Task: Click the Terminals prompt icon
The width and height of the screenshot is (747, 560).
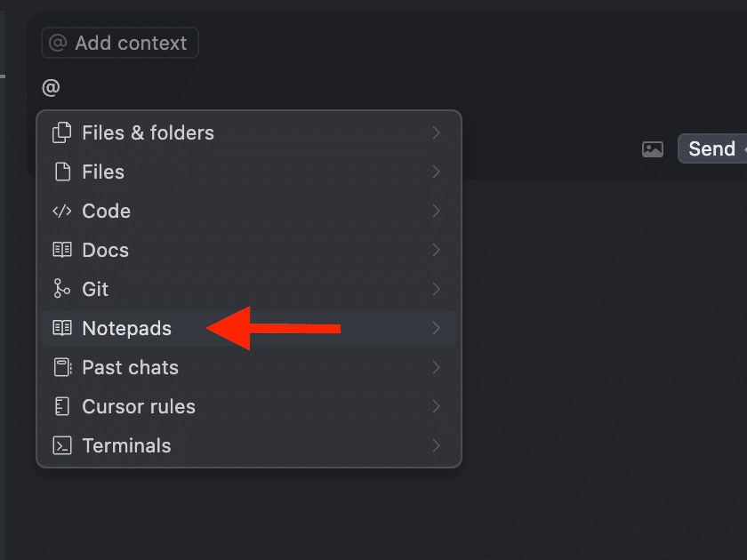Action: (x=62, y=446)
